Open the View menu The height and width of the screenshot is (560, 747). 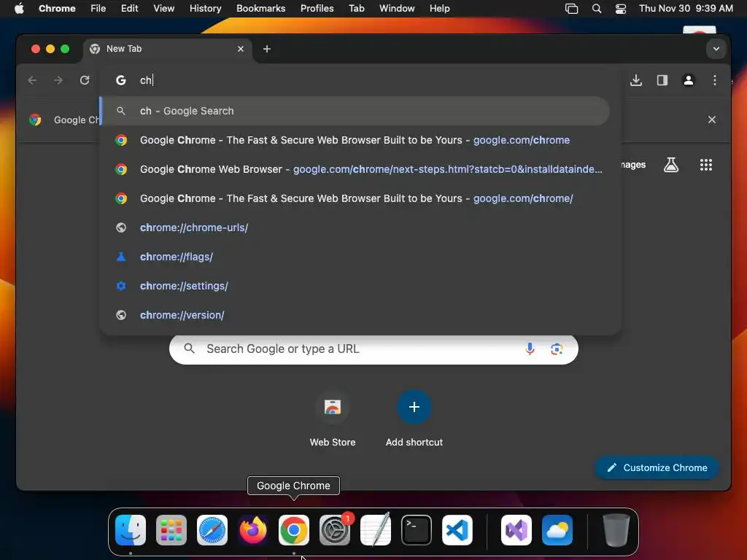tap(164, 8)
